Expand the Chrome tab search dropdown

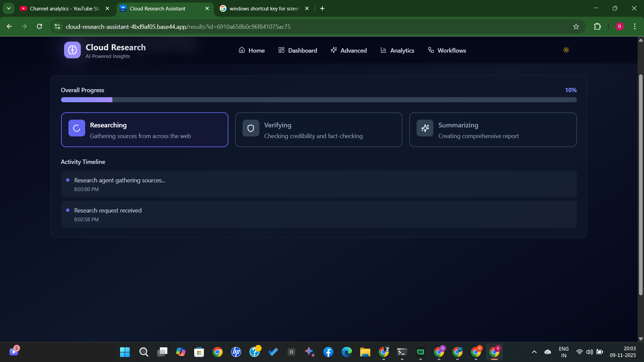pos(9,8)
